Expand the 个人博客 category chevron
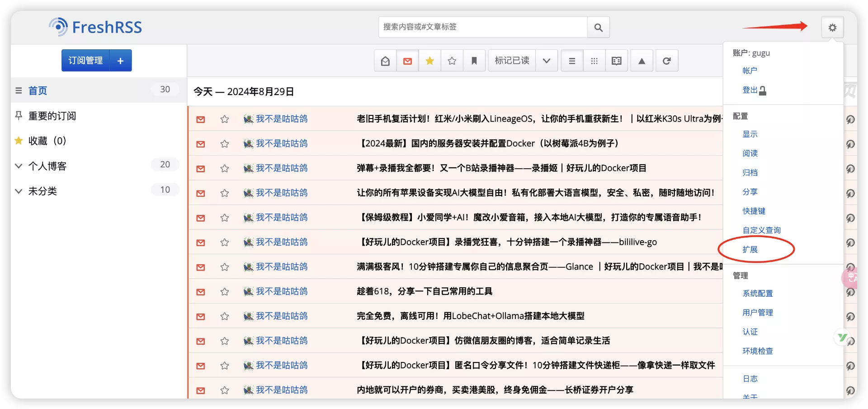 point(19,166)
